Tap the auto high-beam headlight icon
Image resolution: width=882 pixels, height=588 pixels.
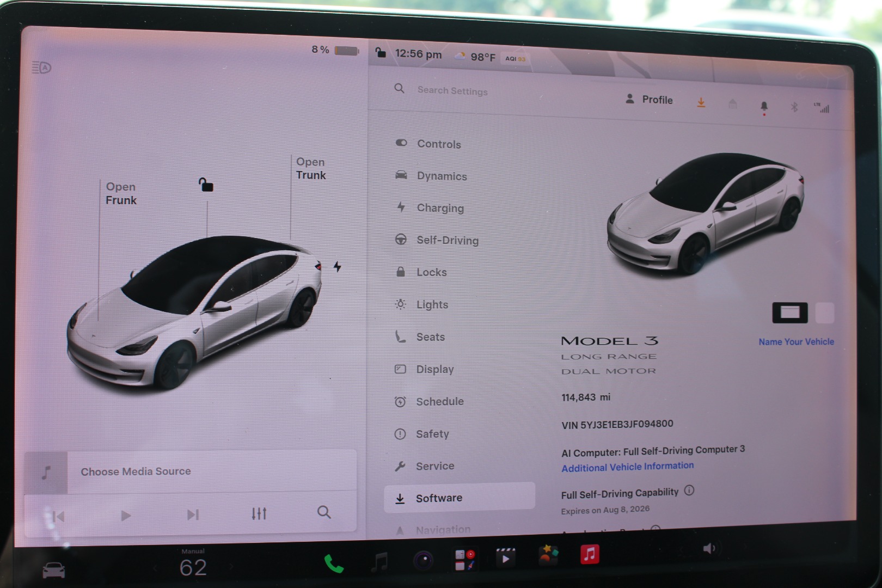(41, 68)
